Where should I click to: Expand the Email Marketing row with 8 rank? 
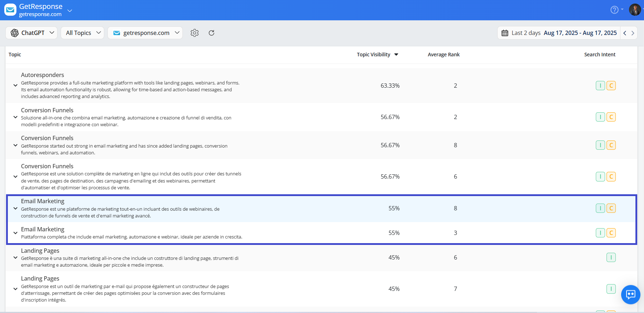pyautogui.click(x=15, y=209)
